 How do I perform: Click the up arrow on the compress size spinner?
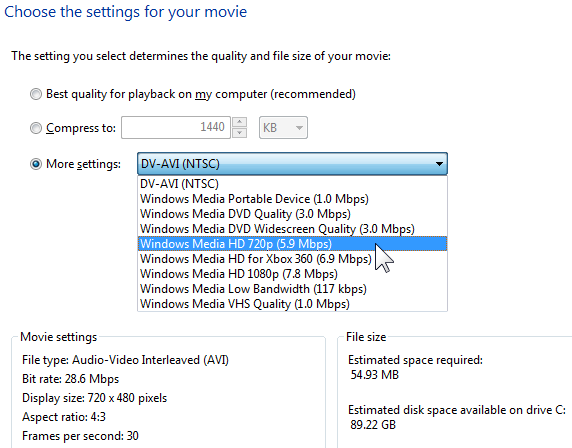(240, 122)
